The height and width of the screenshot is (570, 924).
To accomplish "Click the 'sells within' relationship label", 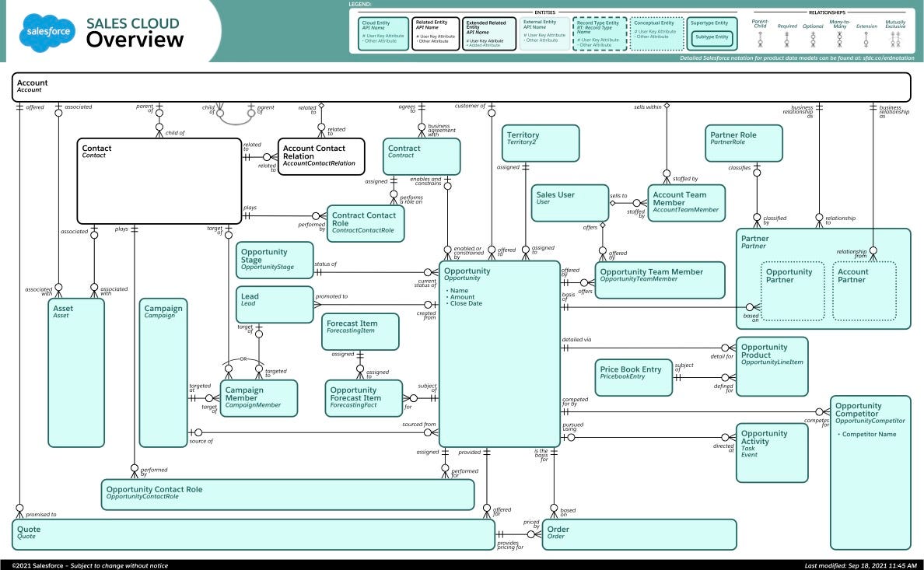I will tap(648, 107).
